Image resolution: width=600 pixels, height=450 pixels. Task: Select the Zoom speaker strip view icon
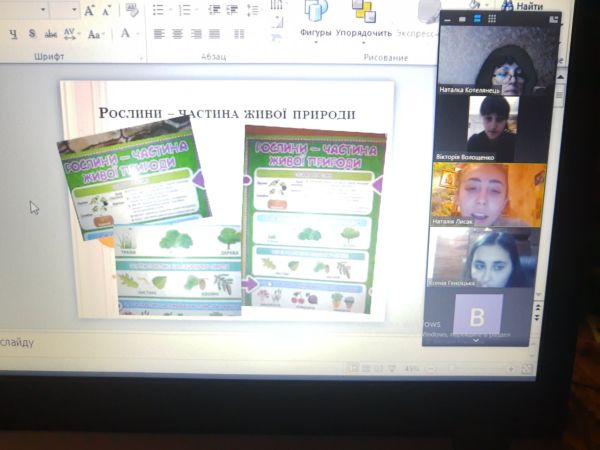tap(477, 19)
